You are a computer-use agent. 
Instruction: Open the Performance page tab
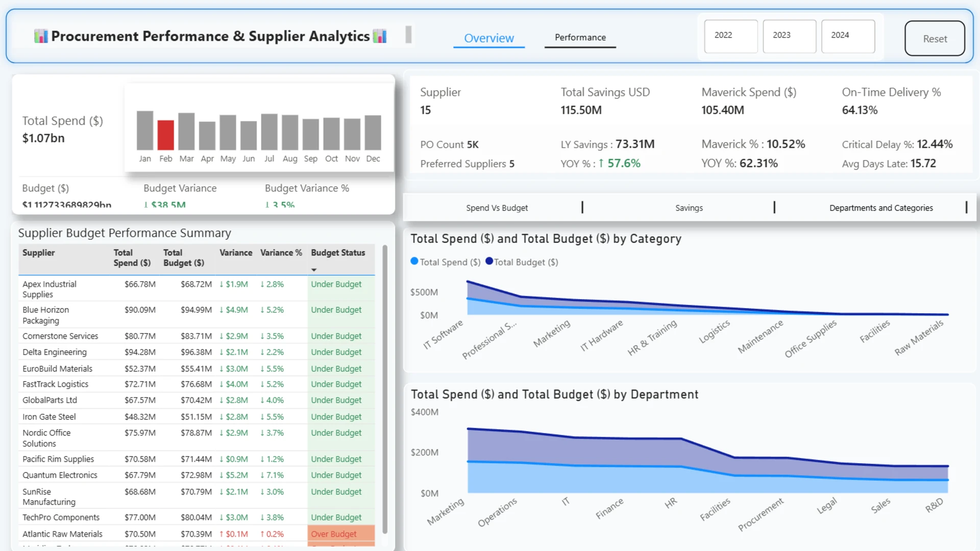[x=580, y=38]
